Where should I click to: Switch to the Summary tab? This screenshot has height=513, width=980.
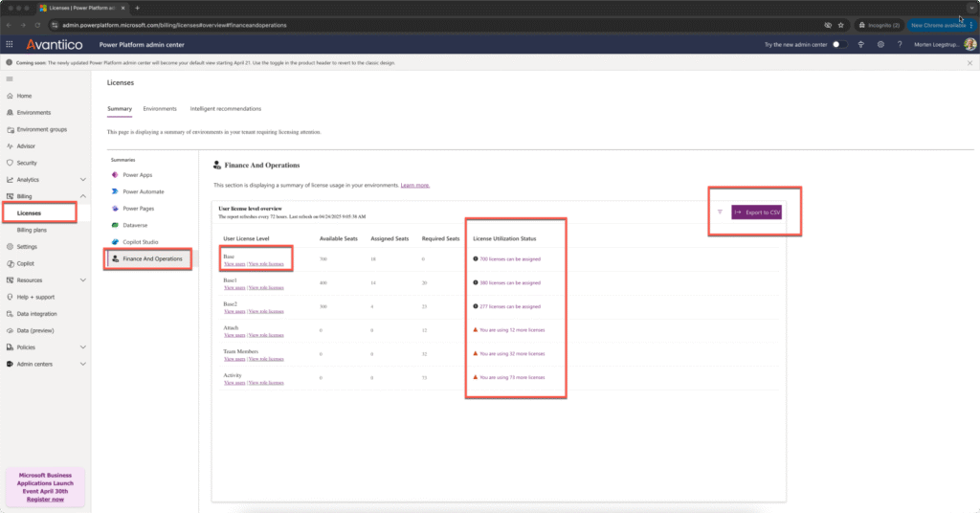point(120,109)
